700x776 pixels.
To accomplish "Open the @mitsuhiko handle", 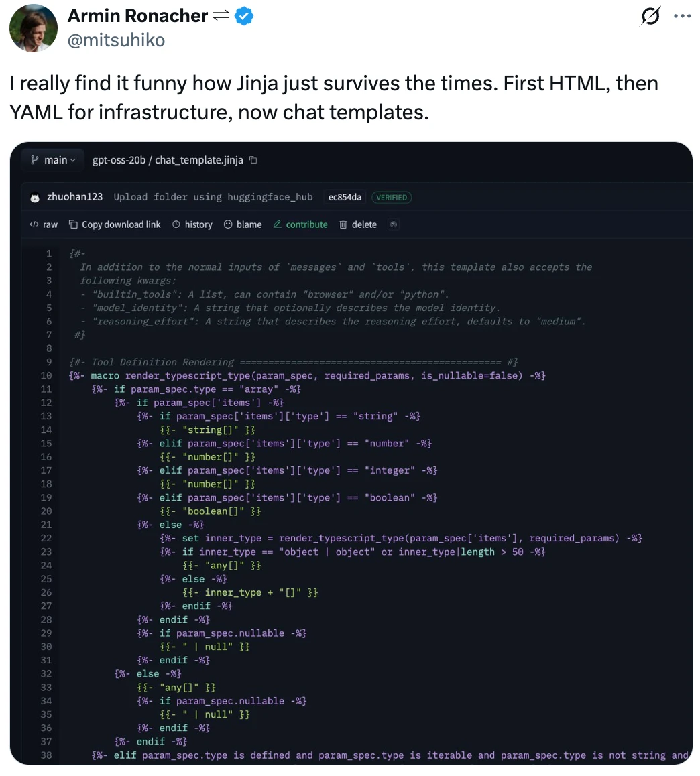I will [116, 40].
